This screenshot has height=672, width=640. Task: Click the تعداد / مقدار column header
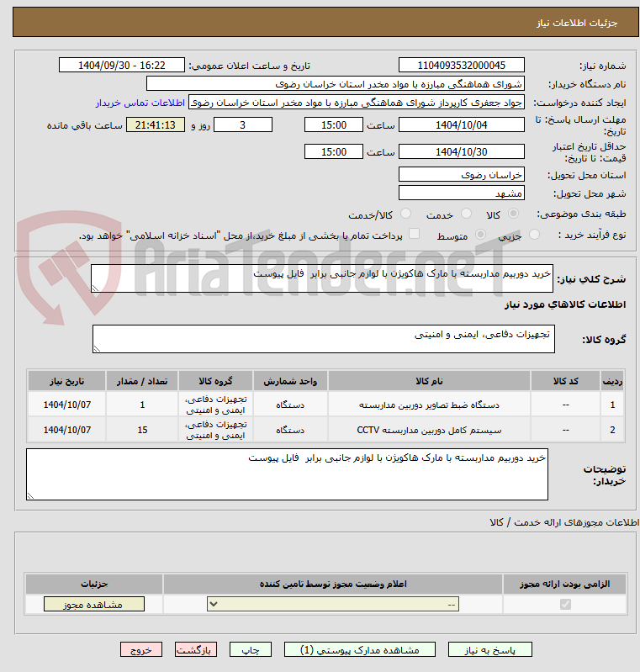(x=142, y=381)
